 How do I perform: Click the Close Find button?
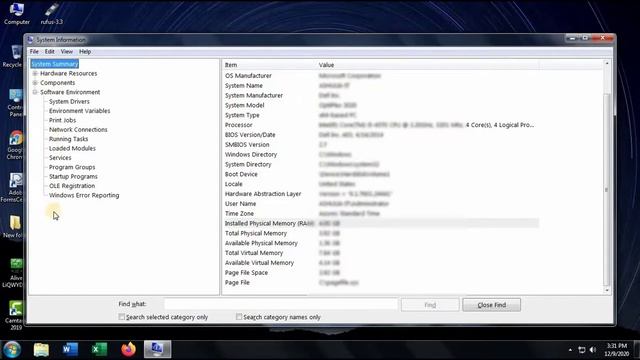tap(491, 305)
